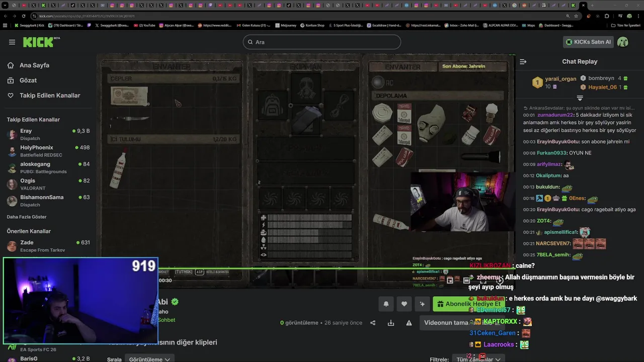Open the browser apps grid icon
The height and width of the screenshot is (362, 644).
pyautogui.click(x=5, y=25)
